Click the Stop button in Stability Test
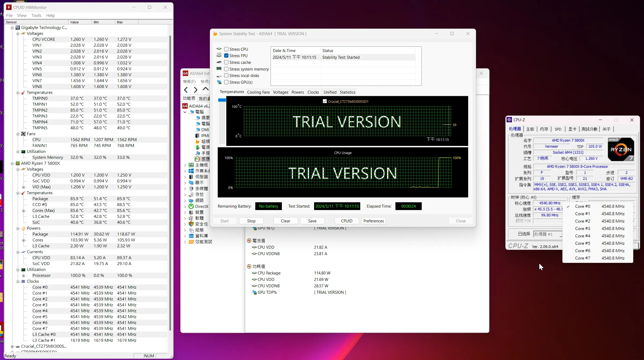Image resolution: width=644 pixels, height=360 pixels. coord(251,221)
